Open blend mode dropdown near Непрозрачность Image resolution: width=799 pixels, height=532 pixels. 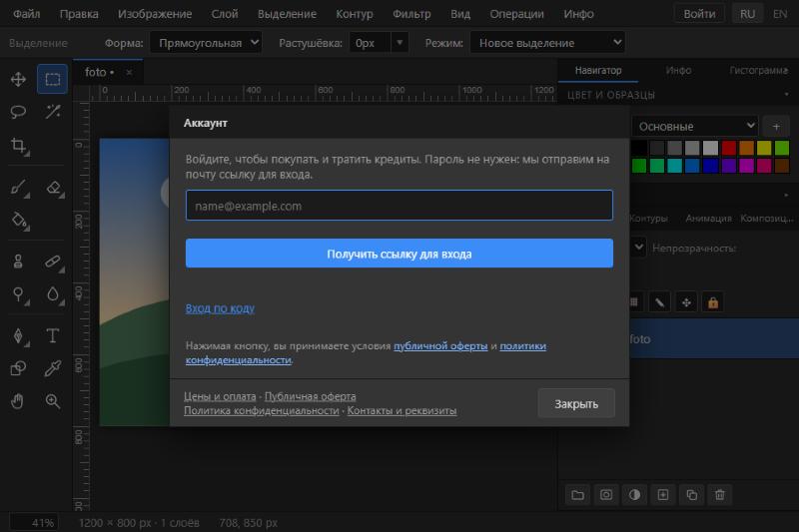638,248
